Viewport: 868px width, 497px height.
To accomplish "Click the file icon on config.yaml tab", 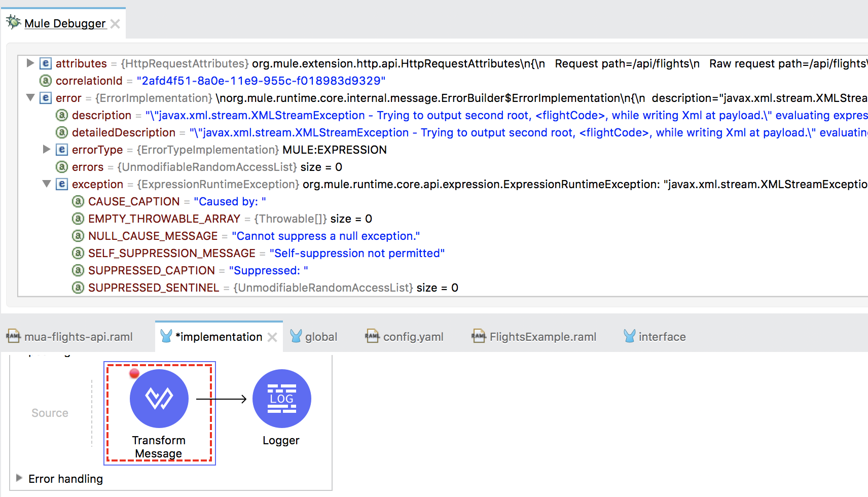I will 372,336.
